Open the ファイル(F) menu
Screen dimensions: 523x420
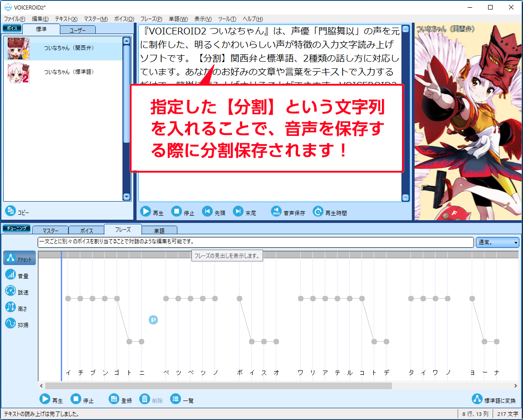[x=15, y=19]
